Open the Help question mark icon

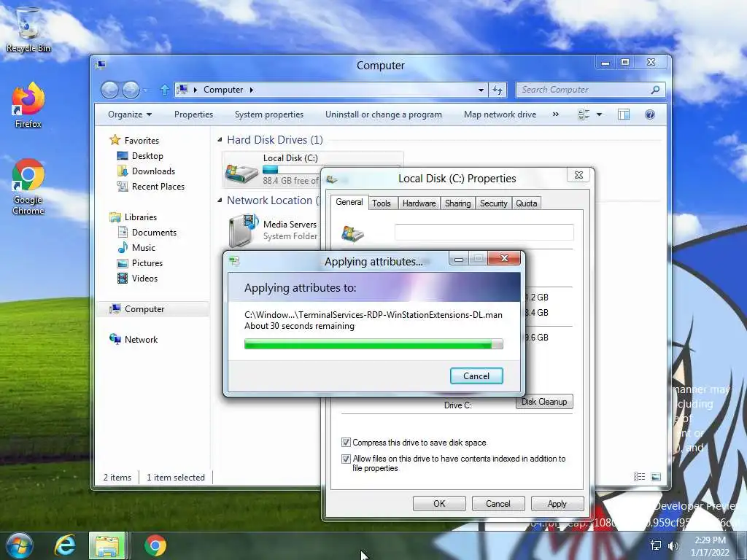(x=650, y=114)
